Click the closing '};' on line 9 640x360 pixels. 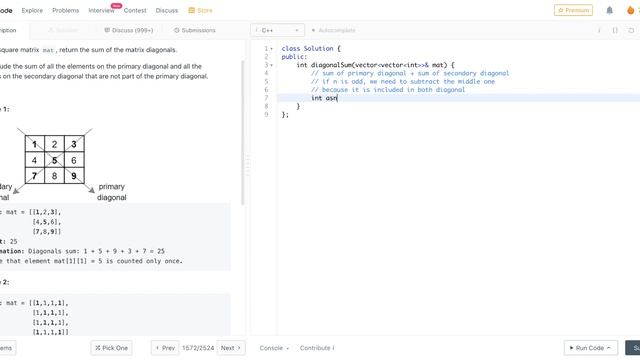coord(285,115)
